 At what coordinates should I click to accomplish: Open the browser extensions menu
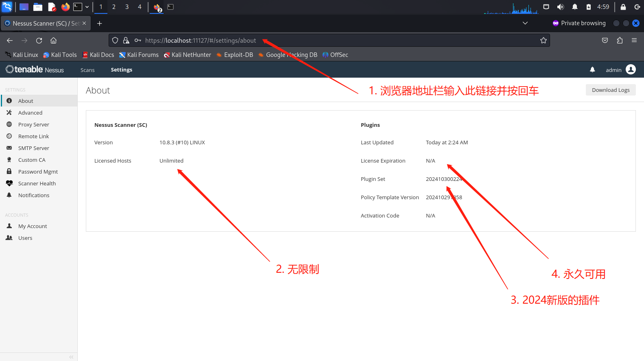coord(620,40)
